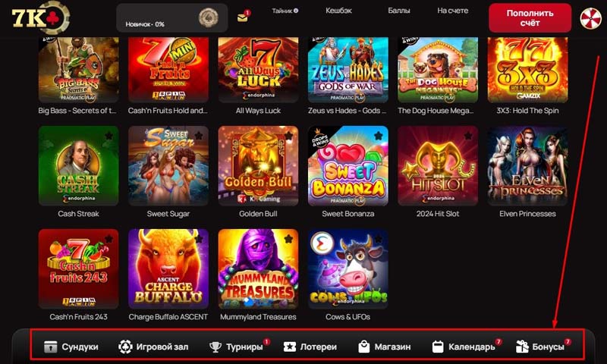Image resolution: width=607 pixels, height=364 pixels.
Task: Open the Баллы header link
Action: [399, 11]
